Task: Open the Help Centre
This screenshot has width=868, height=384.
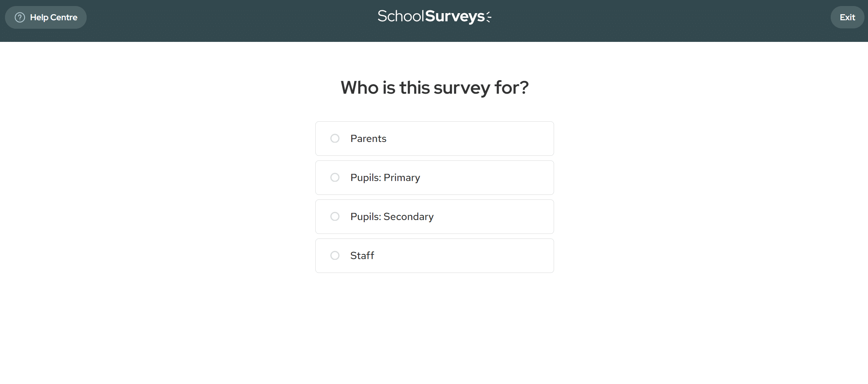Action: point(53,17)
